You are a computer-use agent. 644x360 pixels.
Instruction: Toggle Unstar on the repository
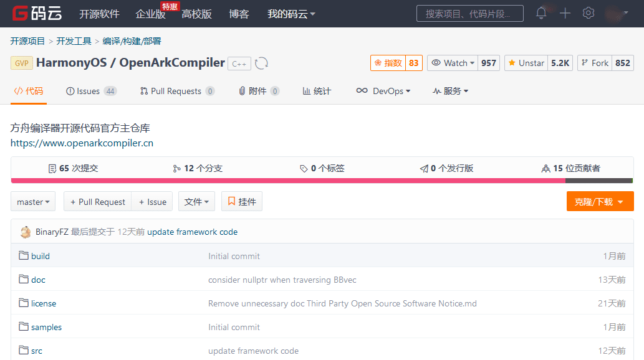coord(526,63)
